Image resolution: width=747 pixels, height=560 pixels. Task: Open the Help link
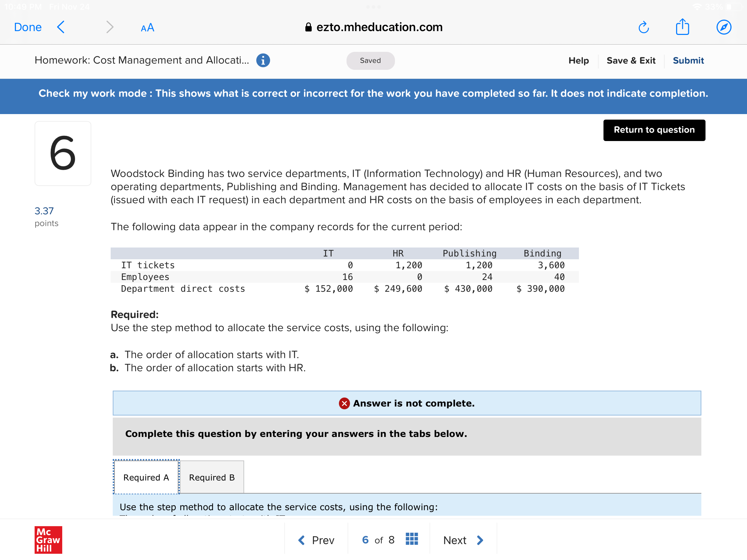coord(579,61)
